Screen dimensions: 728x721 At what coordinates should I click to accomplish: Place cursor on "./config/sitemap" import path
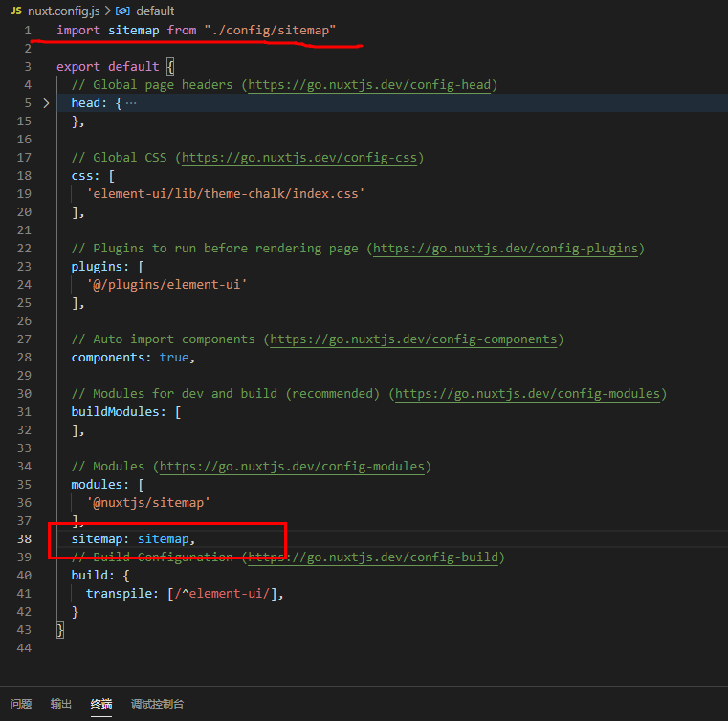(270, 31)
